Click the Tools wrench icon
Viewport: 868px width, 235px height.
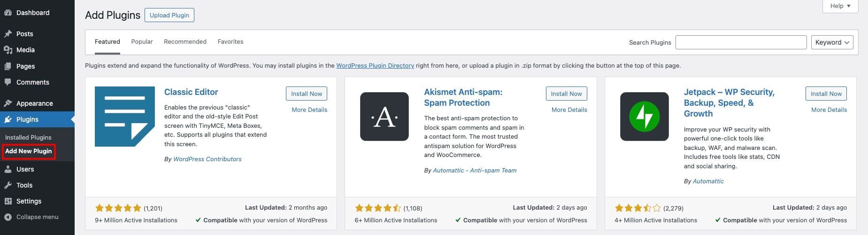pyautogui.click(x=8, y=185)
